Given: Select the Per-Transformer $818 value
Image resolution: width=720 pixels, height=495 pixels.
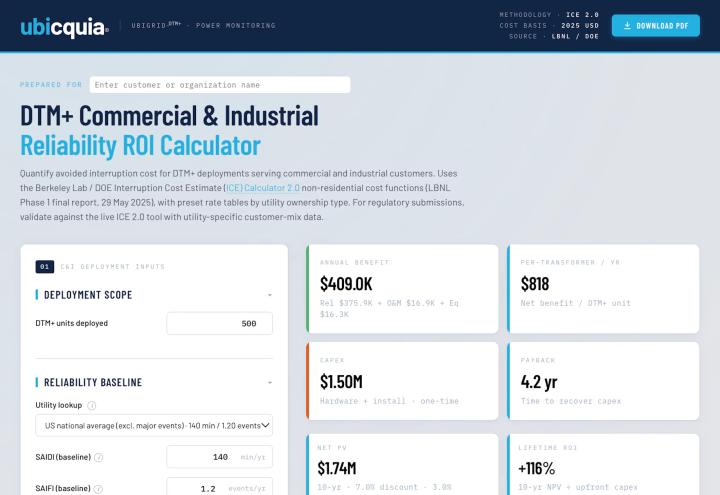Looking at the screenshot, I should pyautogui.click(x=534, y=284).
